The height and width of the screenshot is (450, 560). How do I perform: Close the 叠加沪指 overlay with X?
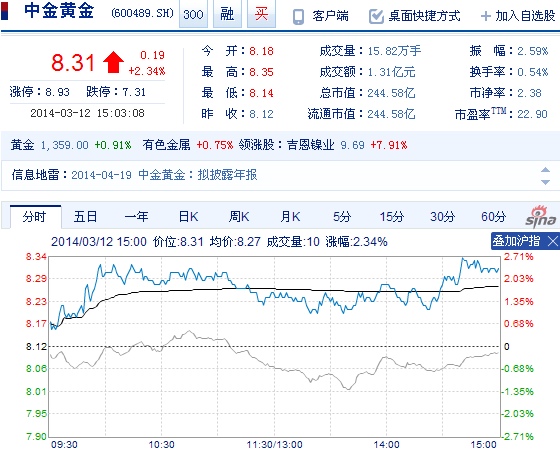(552, 241)
